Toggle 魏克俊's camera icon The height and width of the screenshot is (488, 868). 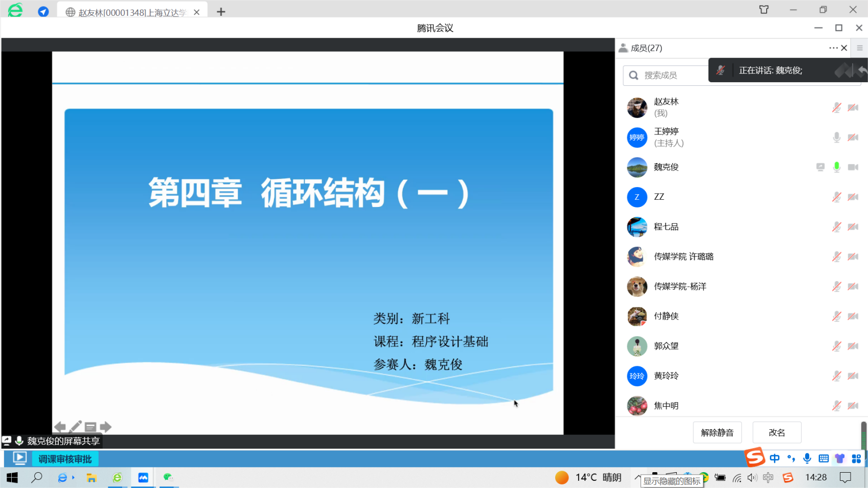[x=853, y=167]
